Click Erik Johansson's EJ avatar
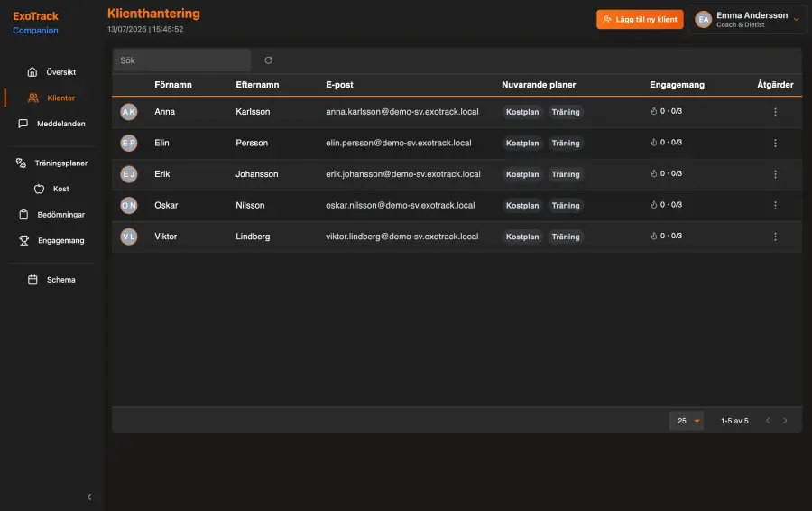The image size is (812, 511). tap(129, 174)
